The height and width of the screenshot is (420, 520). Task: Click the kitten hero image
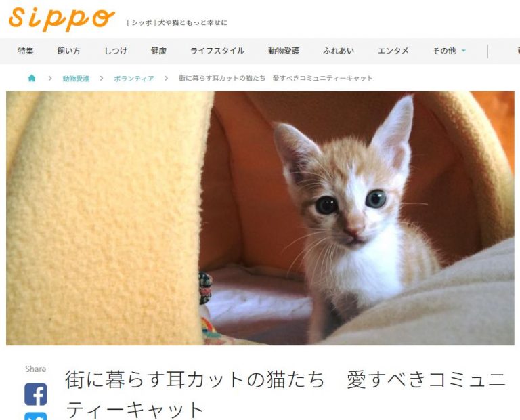(x=260, y=218)
